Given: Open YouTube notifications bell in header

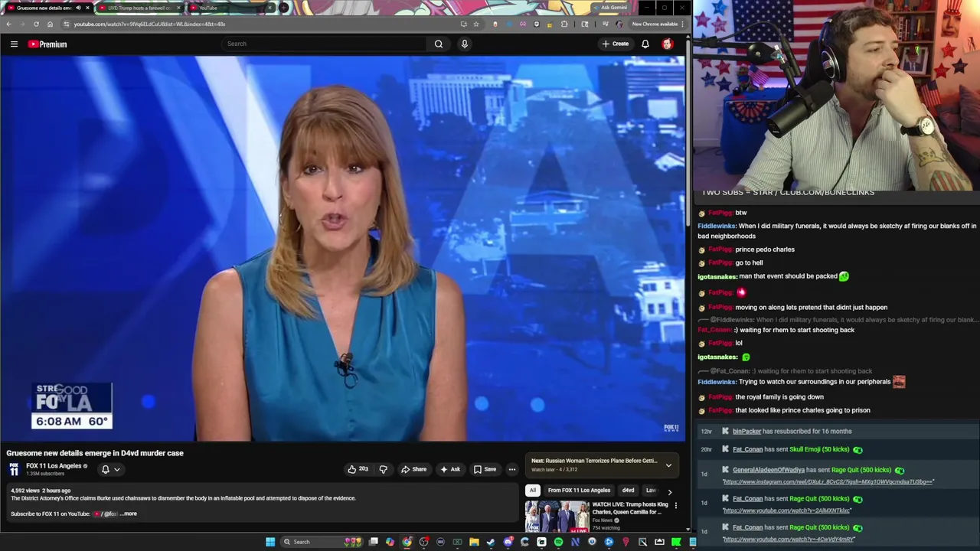Looking at the screenshot, I should (645, 44).
